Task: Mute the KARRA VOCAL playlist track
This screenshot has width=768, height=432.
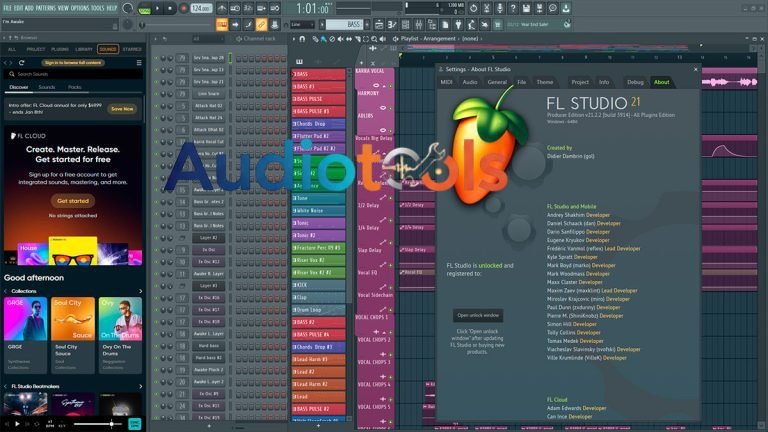Action: point(390,87)
